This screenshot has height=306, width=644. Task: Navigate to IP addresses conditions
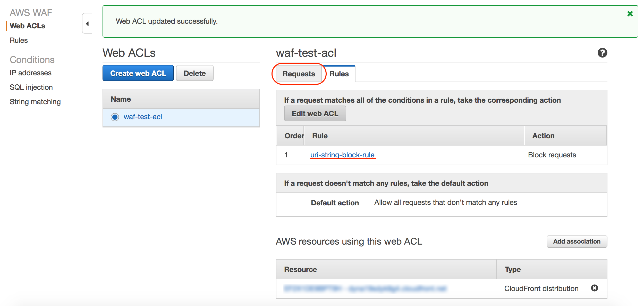(30, 73)
